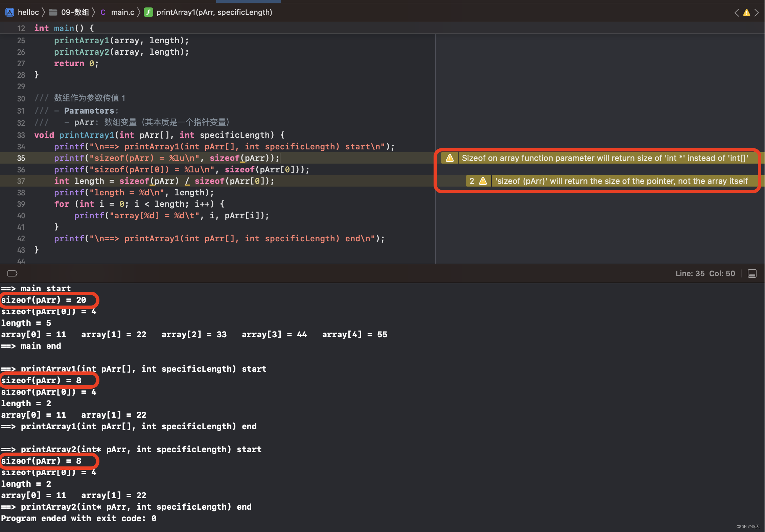Click 'int main() {' sticky header line
The width and height of the screenshot is (765, 532).
point(64,28)
